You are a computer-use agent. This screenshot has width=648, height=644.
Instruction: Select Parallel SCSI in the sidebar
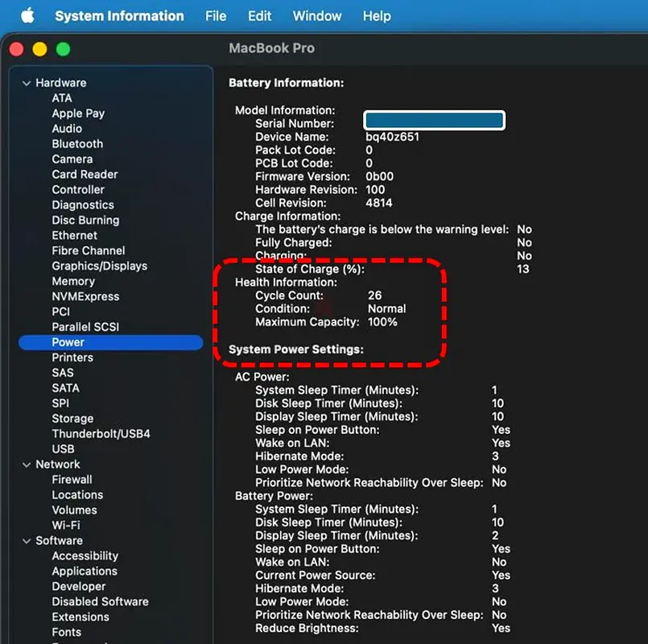[x=85, y=328]
